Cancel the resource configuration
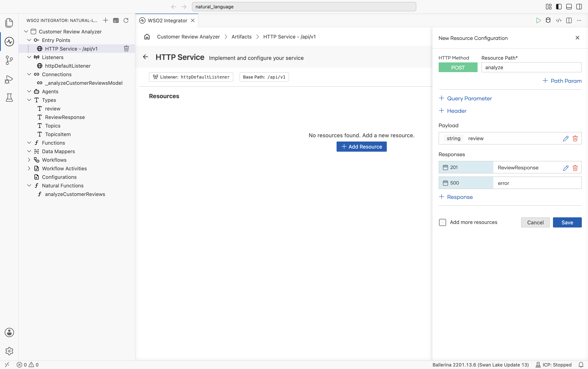 point(535,222)
